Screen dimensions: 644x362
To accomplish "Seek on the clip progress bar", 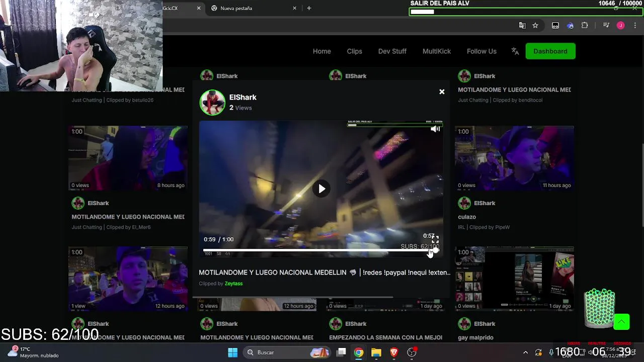I will (321, 250).
